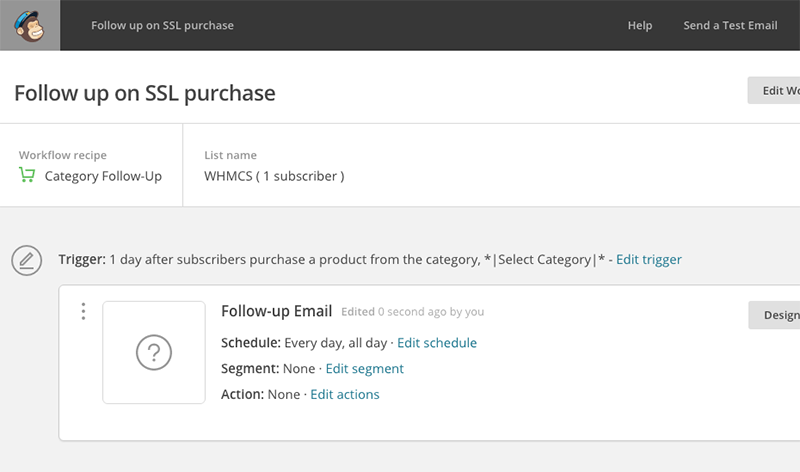
Task: Click the large heading Follow up on SSL purchase
Action: pos(145,93)
